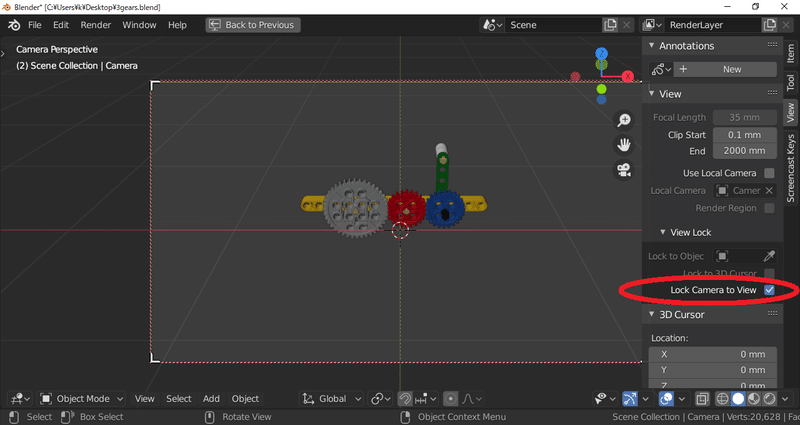Open view layer browse icon dropdown
This screenshot has height=425, width=800.
point(653,25)
